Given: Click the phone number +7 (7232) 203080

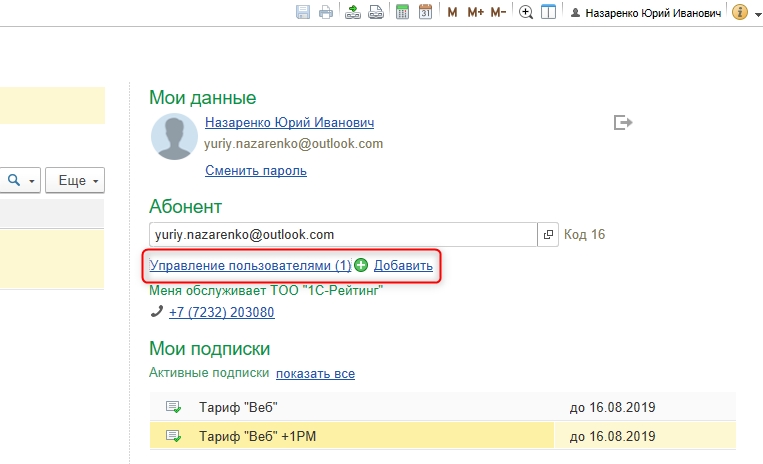Looking at the screenshot, I should (x=222, y=312).
